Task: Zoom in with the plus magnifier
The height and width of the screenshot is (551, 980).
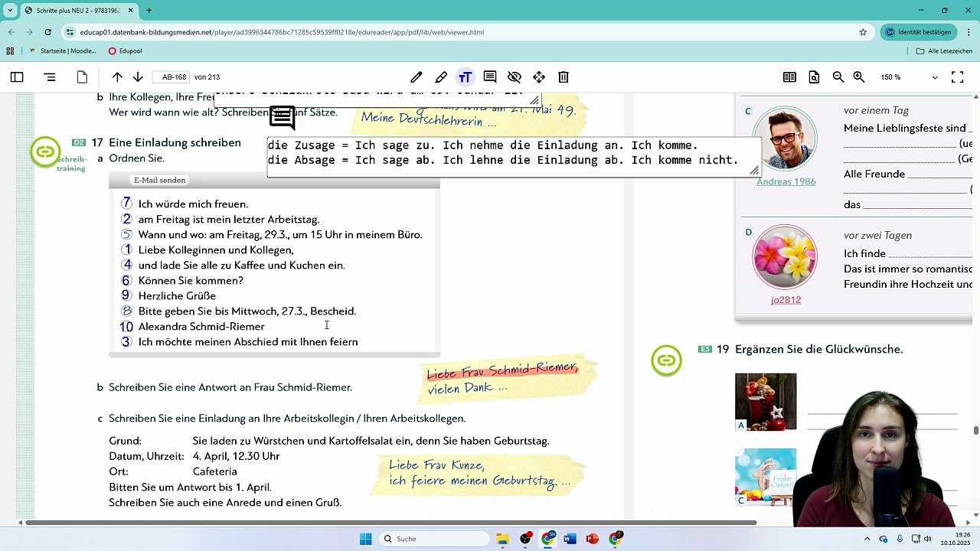Action: click(x=859, y=77)
